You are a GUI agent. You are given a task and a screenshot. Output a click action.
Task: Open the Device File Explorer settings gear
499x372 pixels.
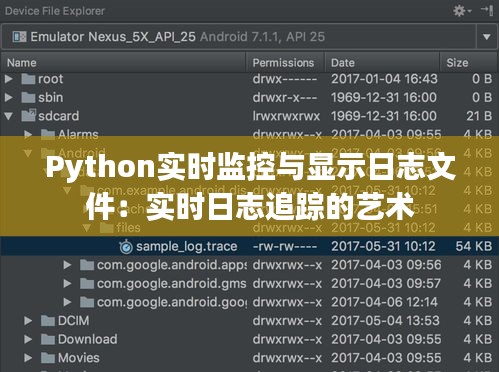tap(462, 11)
